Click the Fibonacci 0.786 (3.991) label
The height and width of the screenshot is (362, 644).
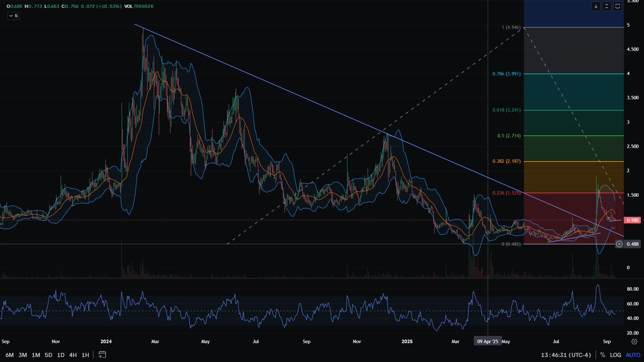[x=507, y=74]
